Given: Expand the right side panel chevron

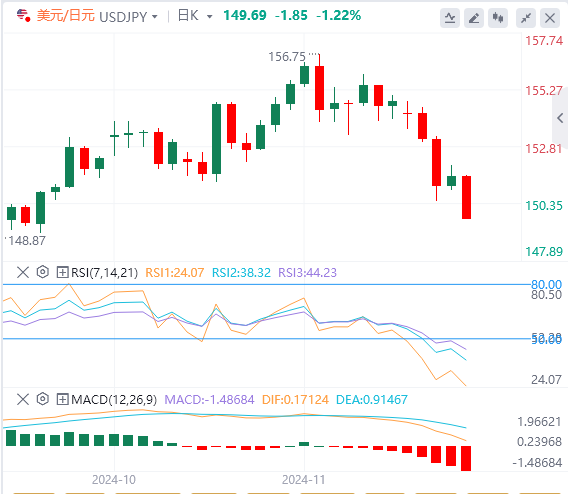Looking at the screenshot, I should [x=560, y=118].
